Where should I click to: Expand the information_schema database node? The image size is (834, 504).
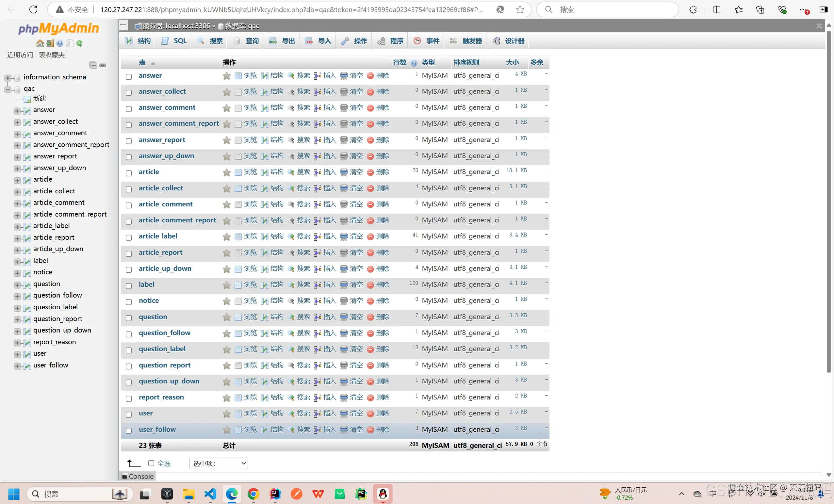click(8, 77)
